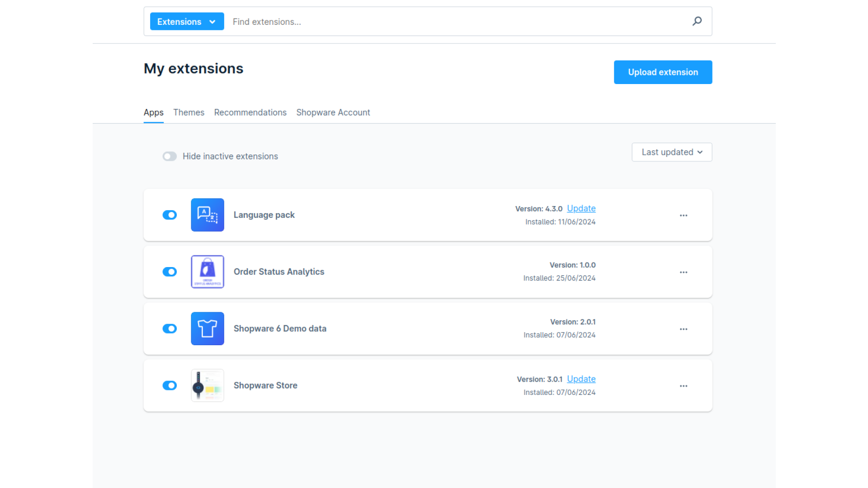Click the My extensions heading
The width and height of the screenshot is (868, 488).
tap(193, 69)
